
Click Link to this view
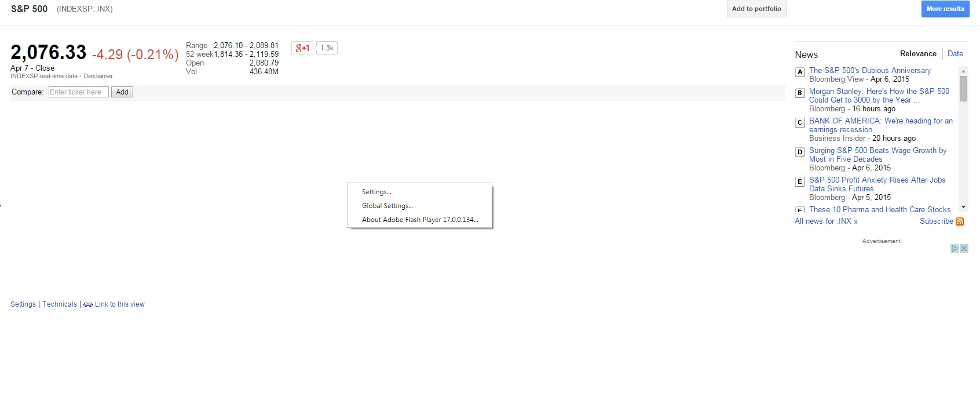pos(120,304)
